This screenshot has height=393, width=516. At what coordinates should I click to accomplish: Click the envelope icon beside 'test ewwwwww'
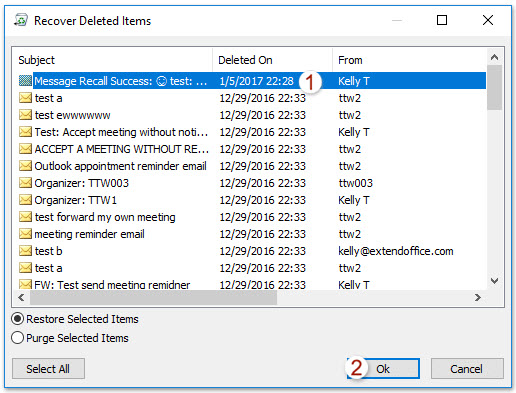(x=25, y=115)
